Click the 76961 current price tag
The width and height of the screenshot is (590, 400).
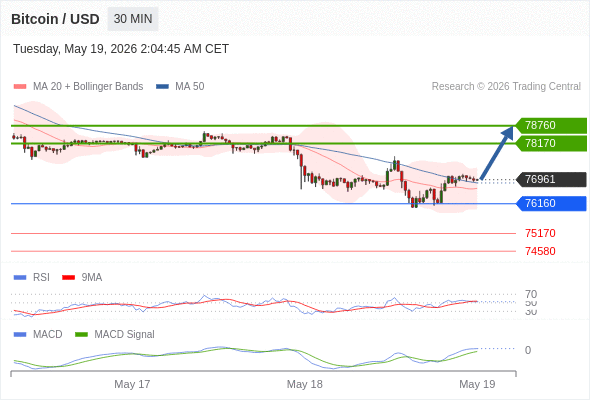click(x=551, y=179)
